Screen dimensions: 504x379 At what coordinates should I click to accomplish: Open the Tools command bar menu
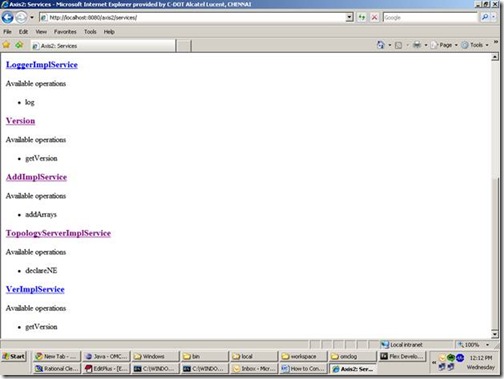pyautogui.click(x=475, y=45)
